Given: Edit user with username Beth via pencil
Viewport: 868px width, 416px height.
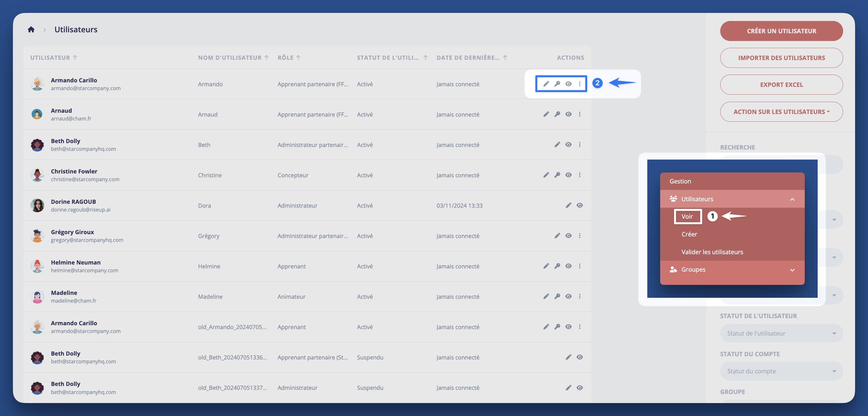Looking at the screenshot, I should [x=557, y=145].
